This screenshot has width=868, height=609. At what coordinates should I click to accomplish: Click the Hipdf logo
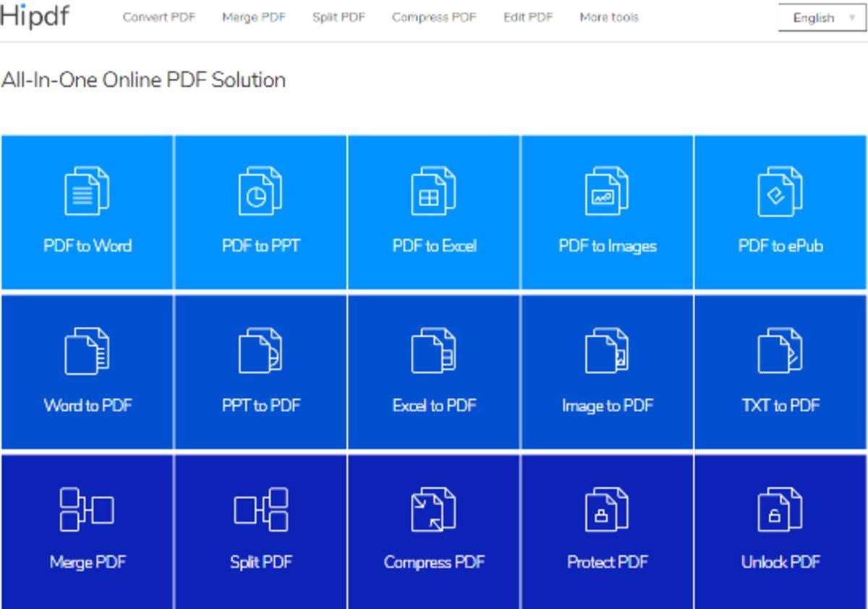pos(35,16)
